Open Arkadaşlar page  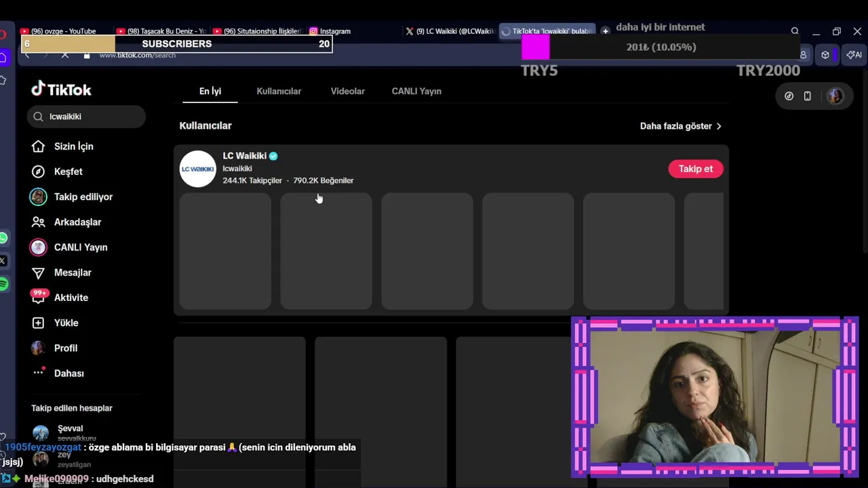[x=77, y=222]
